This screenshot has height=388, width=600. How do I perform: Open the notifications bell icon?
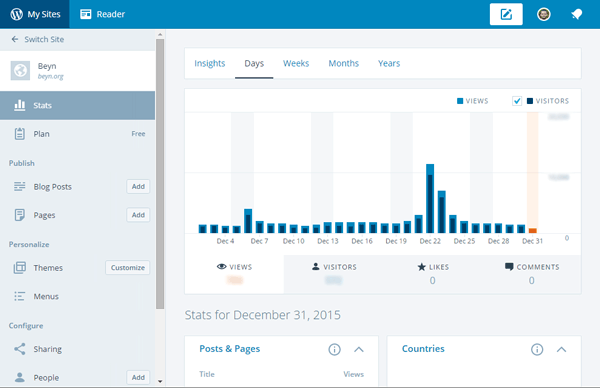[x=576, y=14]
